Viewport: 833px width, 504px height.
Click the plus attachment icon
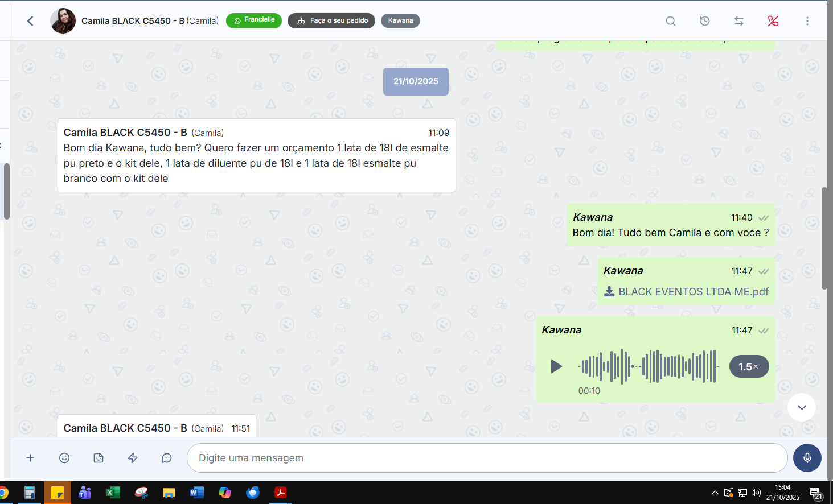tap(30, 458)
